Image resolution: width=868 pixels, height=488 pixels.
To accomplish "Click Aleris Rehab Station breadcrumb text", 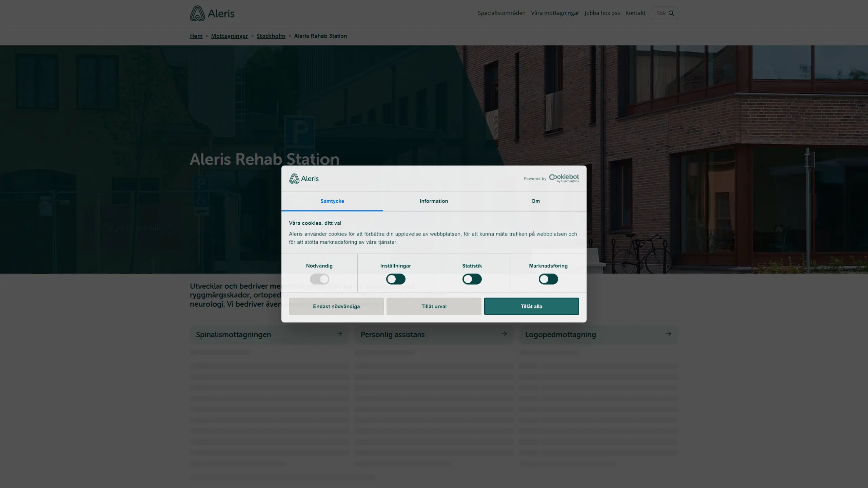I will pyautogui.click(x=320, y=36).
